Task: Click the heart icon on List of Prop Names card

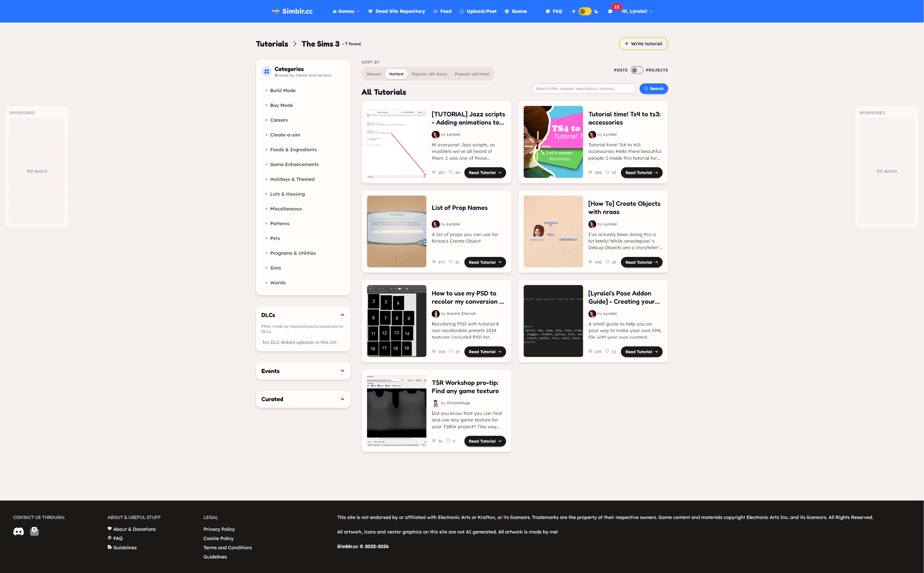Action: (x=451, y=262)
